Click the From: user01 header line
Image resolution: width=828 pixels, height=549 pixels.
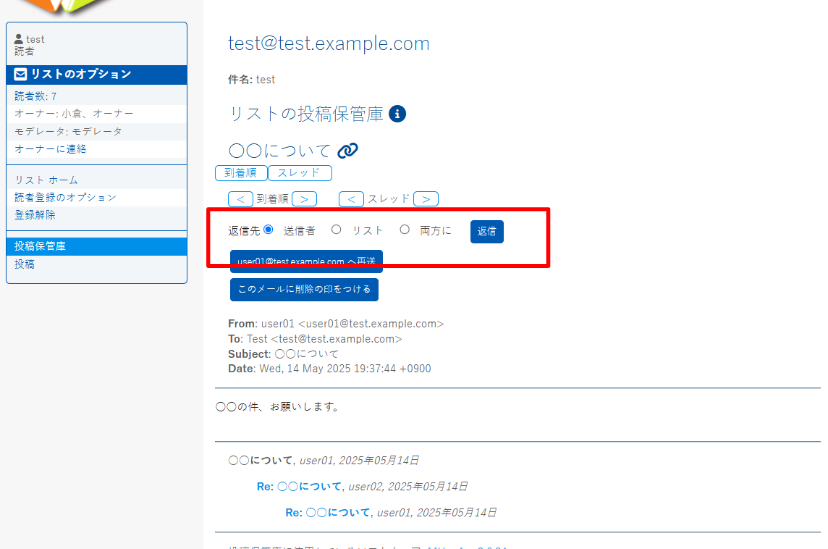(336, 324)
